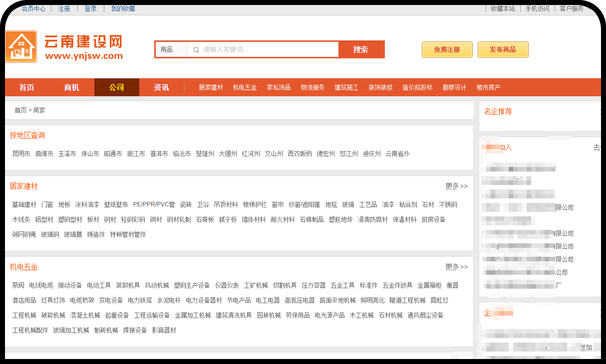Open the 商品 search type dropdown
The width and height of the screenshot is (606, 364).
(171, 50)
